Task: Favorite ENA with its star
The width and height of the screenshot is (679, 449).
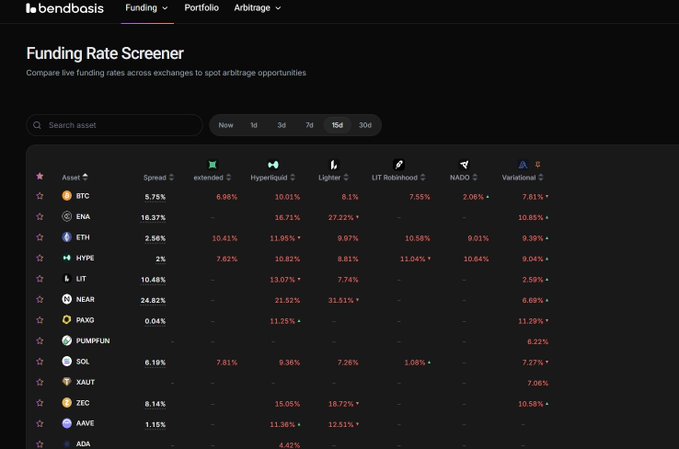Action: [40, 216]
